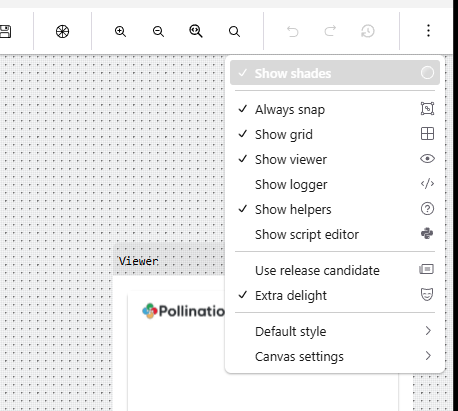Zoom in using the magnifier plus icon
This screenshot has width=458, height=411.
(120, 31)
